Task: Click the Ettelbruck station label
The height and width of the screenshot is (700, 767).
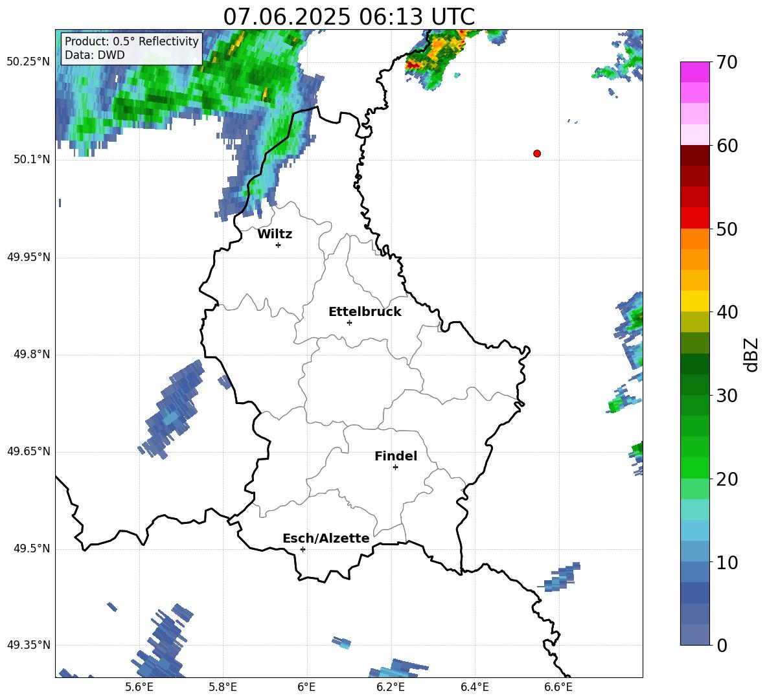Action: pyautogui.click(x=365, y=312)
